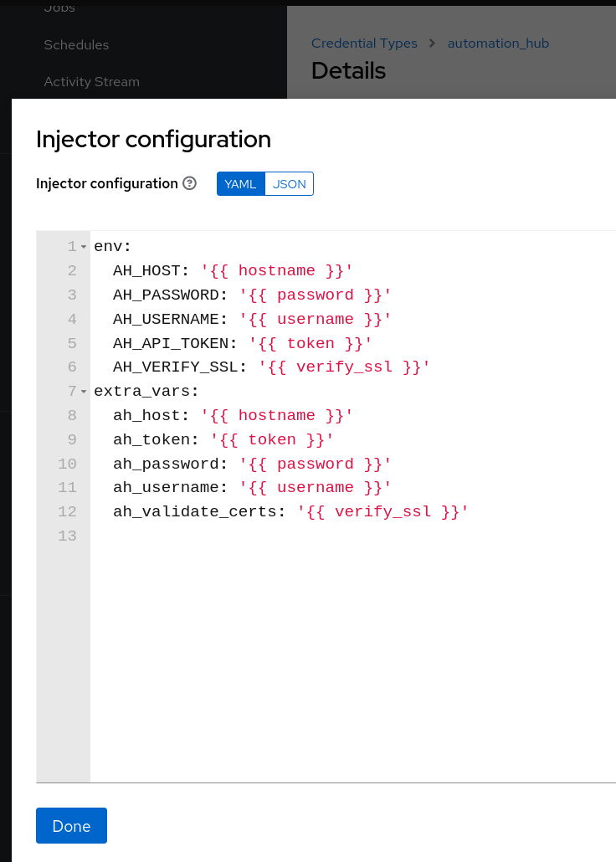Click the breadcrumb chevron after Credential Types

pos(433,43)
